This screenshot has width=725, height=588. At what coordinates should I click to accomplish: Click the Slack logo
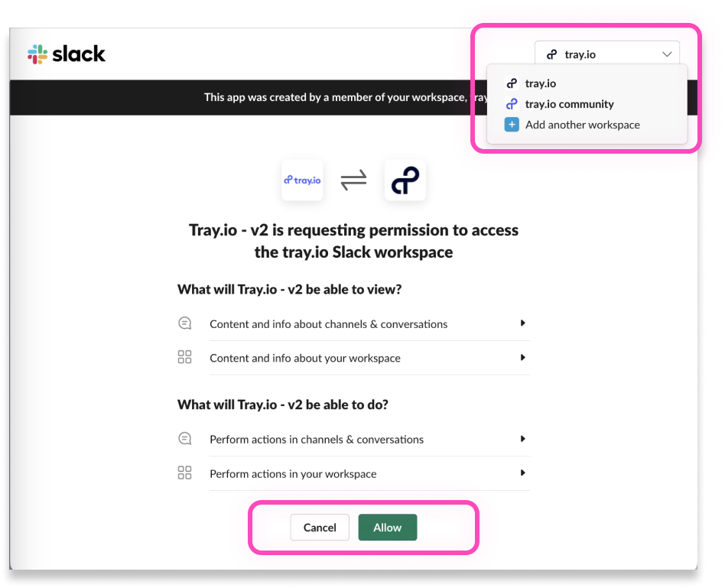pyautogui.click(x=66, y=54)
